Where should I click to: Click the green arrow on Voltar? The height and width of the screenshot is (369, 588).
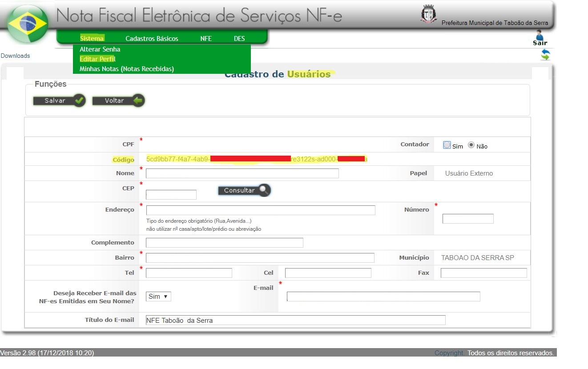click(x=138, y=100)
